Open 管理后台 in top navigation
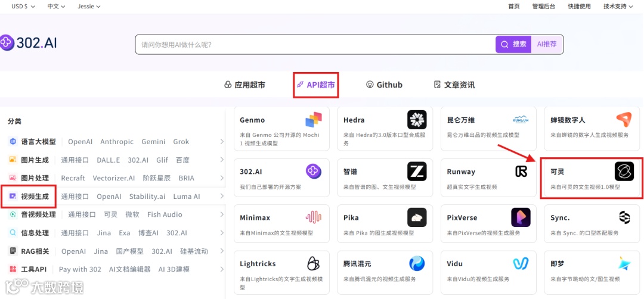The height and width of the screenshot is (299, 644). click(x=543, y=6)
